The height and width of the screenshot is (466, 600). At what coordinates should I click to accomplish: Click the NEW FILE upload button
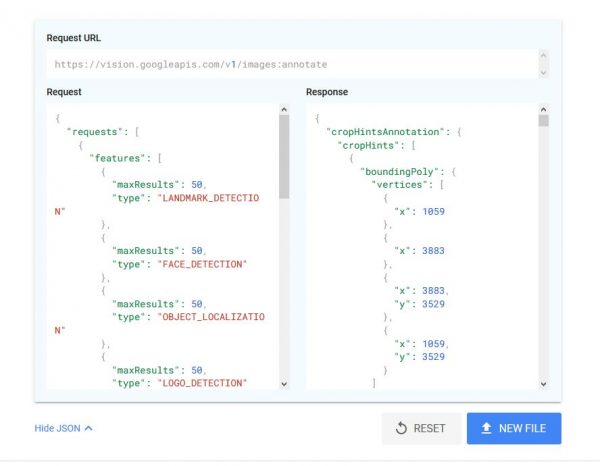click(514, 428)
